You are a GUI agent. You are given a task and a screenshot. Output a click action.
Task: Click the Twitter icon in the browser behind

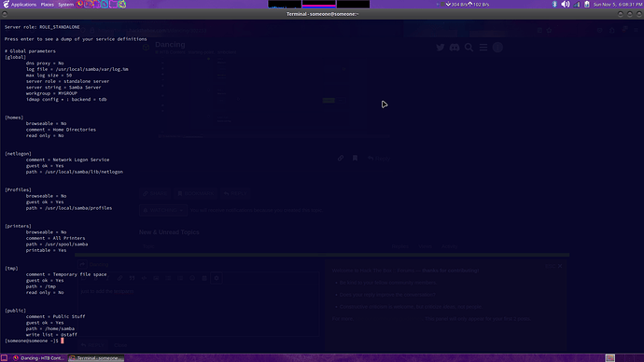pyautogui.click(x=441, y=48)
